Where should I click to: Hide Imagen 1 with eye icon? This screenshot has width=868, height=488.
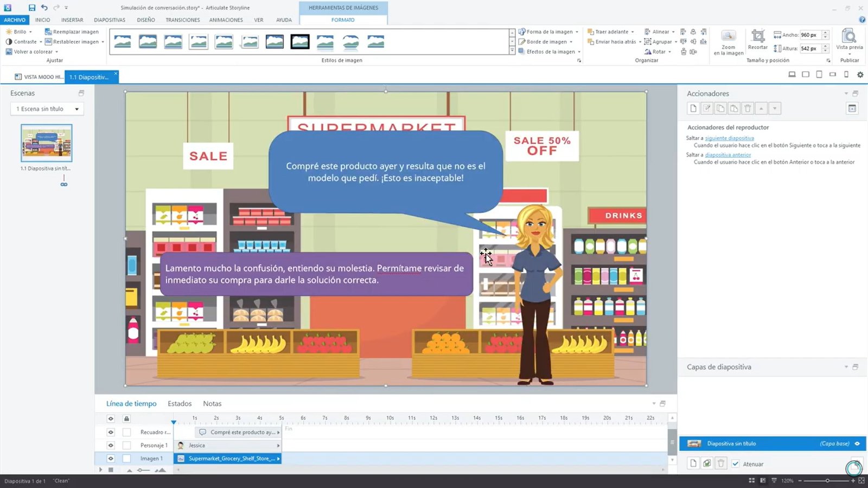coord(111,459)
